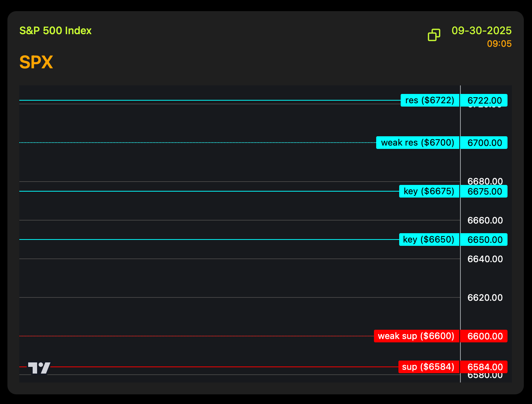532x404 pixels.
Task: Click the 6650.00 price axis tag
Action: (484, 240)
